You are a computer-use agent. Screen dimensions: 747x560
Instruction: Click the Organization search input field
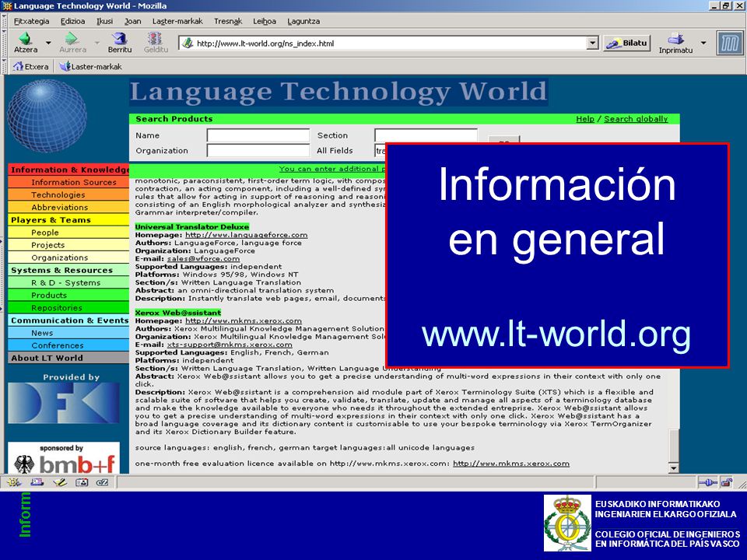pos(258,150)
